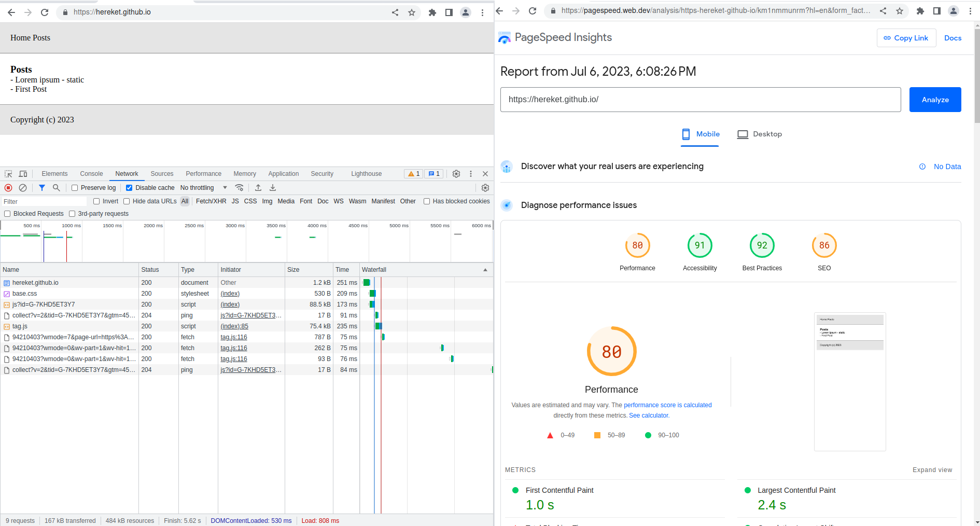
Task: Check the Has blocked cookies option
Action: tap(427, 201)
